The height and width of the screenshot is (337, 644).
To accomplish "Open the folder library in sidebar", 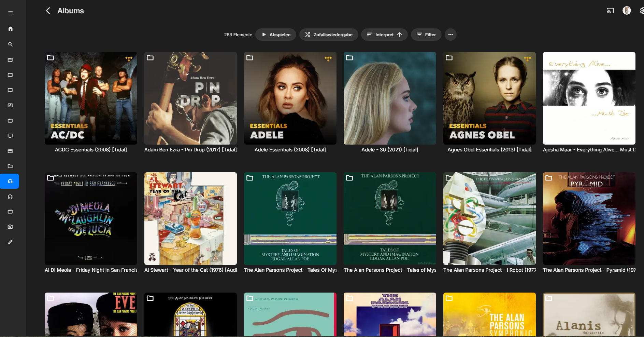I will coord(10,166).
